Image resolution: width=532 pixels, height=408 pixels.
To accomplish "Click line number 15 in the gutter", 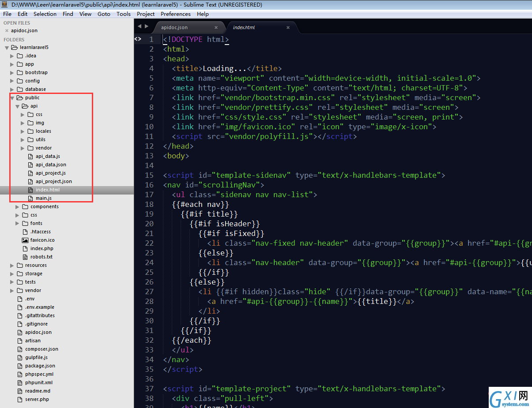I will [x=149, y=175].
